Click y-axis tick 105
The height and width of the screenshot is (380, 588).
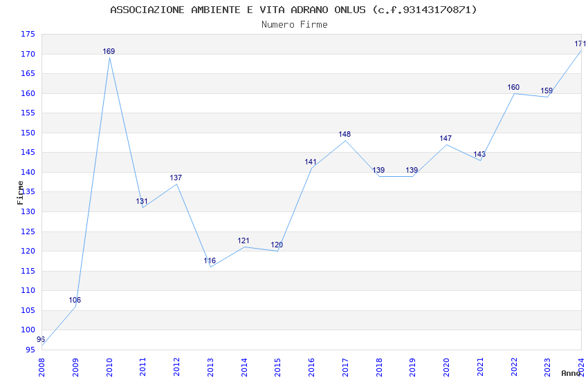[28, 310]
